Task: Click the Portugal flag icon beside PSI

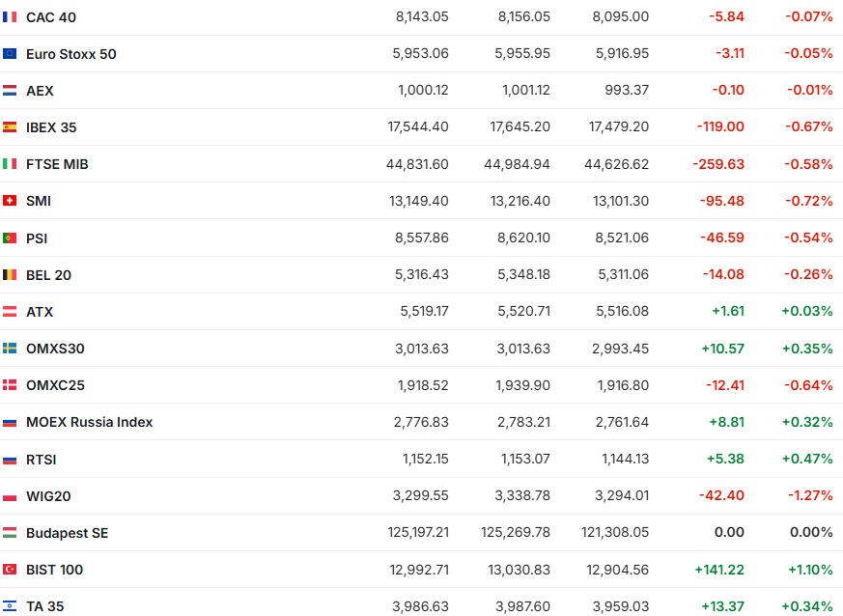Action: point(10,238)
